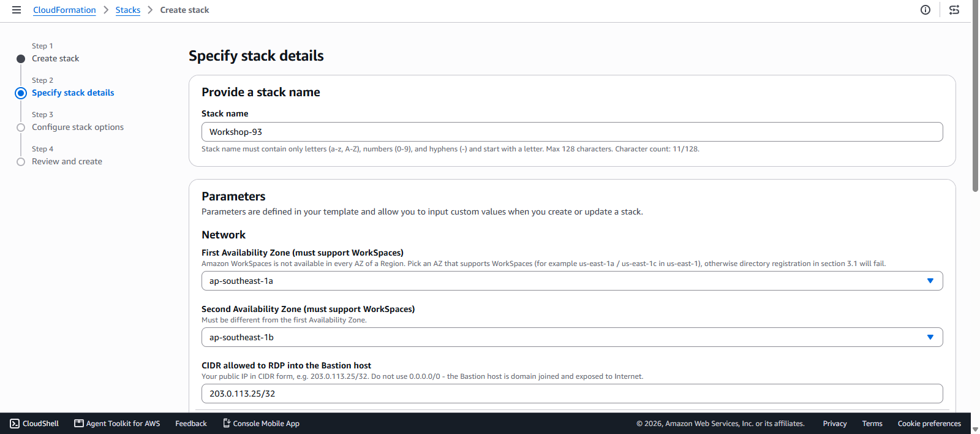
Task: Jump to Step 3 Configure stack options
Action: pos(78,127)
